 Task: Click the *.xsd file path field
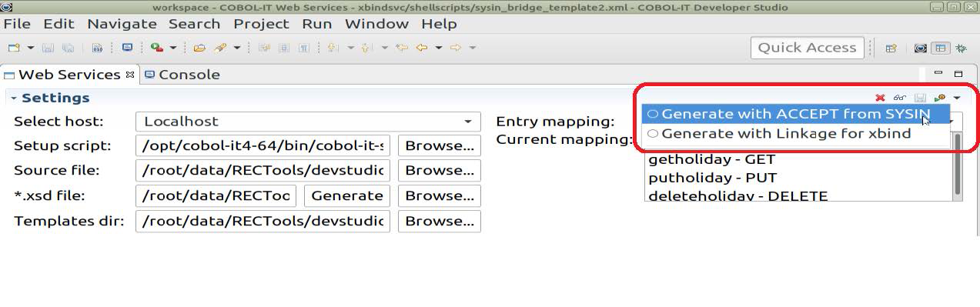click(216, 196)
